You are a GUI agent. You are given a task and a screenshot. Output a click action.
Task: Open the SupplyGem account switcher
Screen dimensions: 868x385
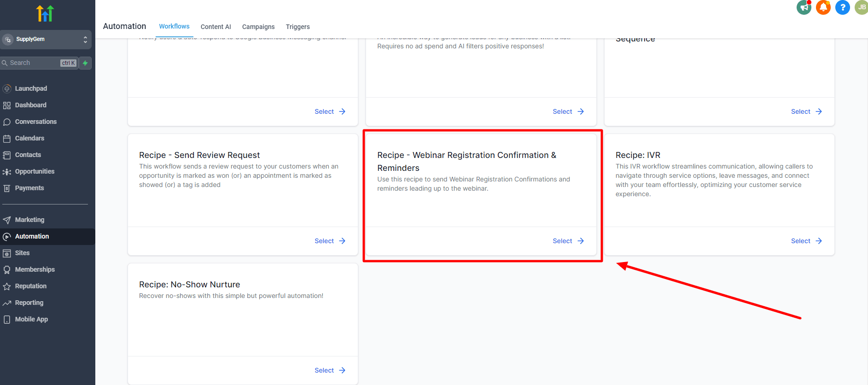[x=46, y=40]
